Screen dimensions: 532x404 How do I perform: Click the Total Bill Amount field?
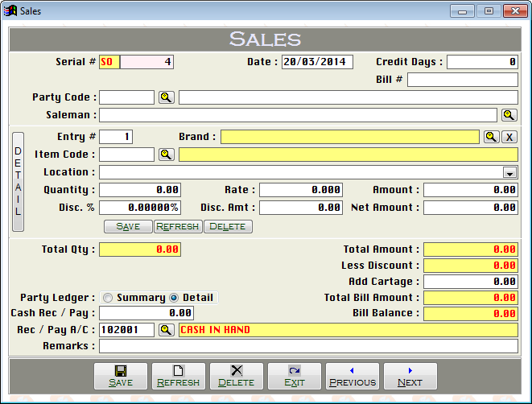coord(471,298)
